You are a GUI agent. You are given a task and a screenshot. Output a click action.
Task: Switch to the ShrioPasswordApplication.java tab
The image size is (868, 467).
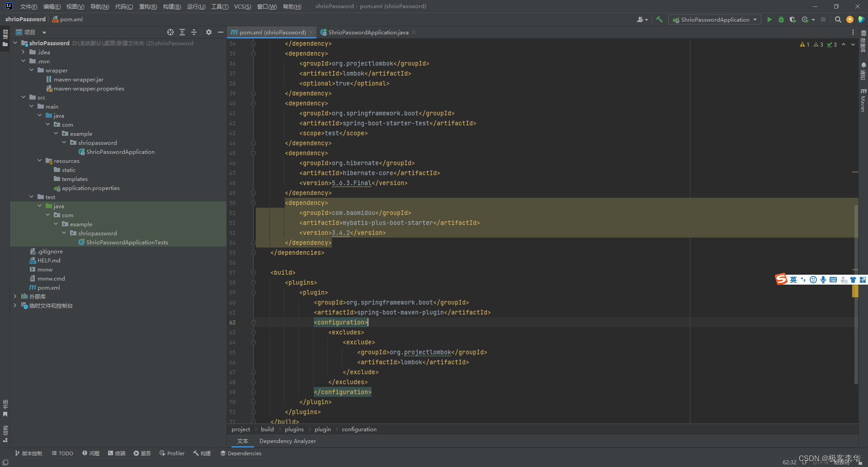pos(368,32)
